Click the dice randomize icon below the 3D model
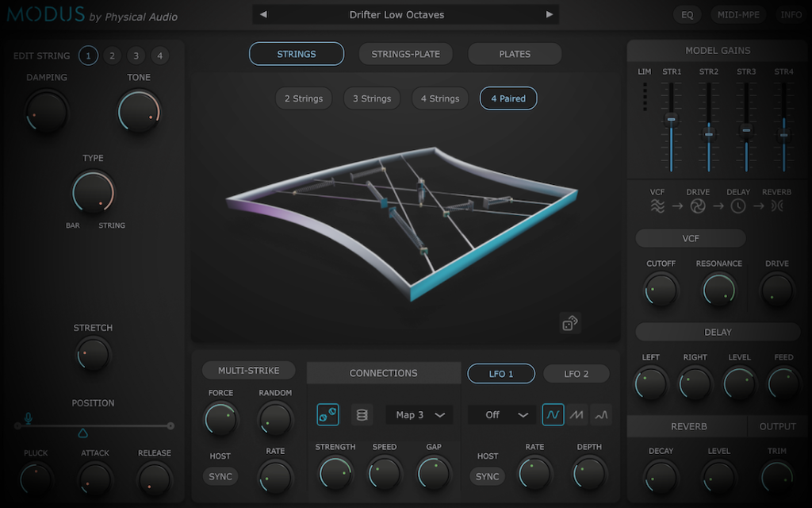The image size is (812, 508). click(x=570, y=323)
